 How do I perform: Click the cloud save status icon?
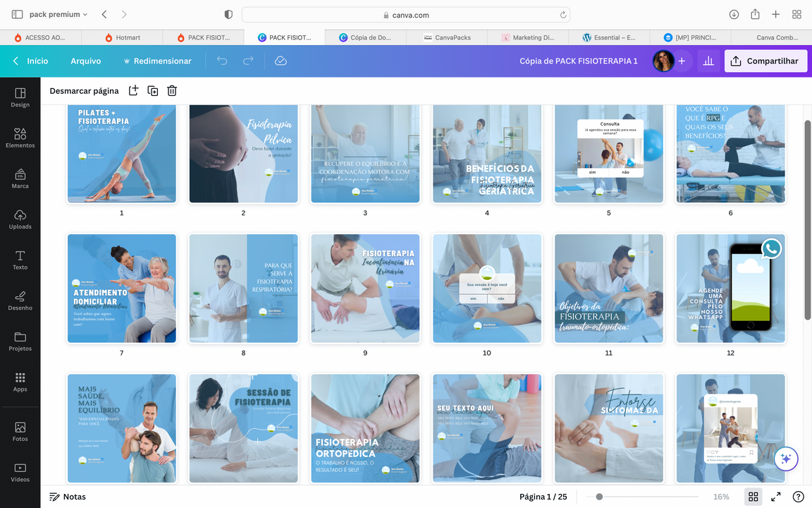[x=281, y=61]
